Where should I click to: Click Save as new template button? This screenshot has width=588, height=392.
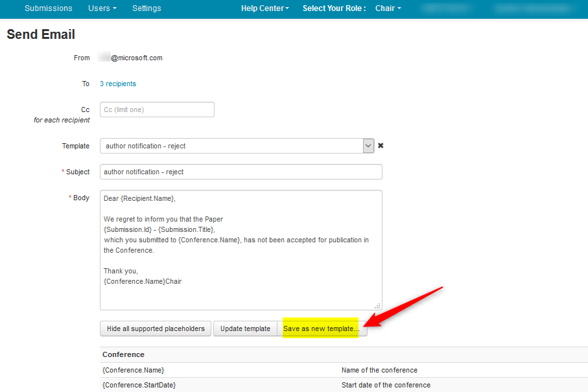(322, 329)
